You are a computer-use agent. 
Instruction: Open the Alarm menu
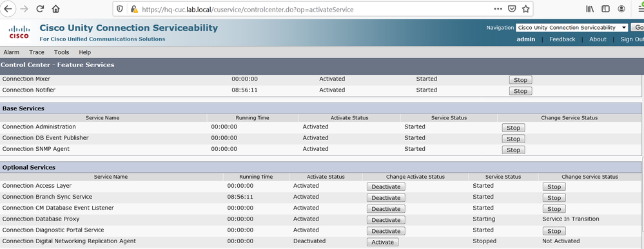click(12, 52)
